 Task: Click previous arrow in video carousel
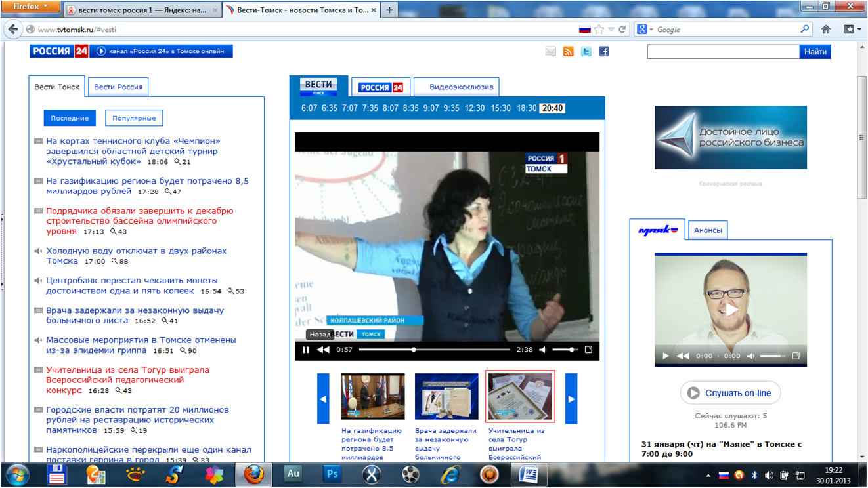click(x=323, y=398)
